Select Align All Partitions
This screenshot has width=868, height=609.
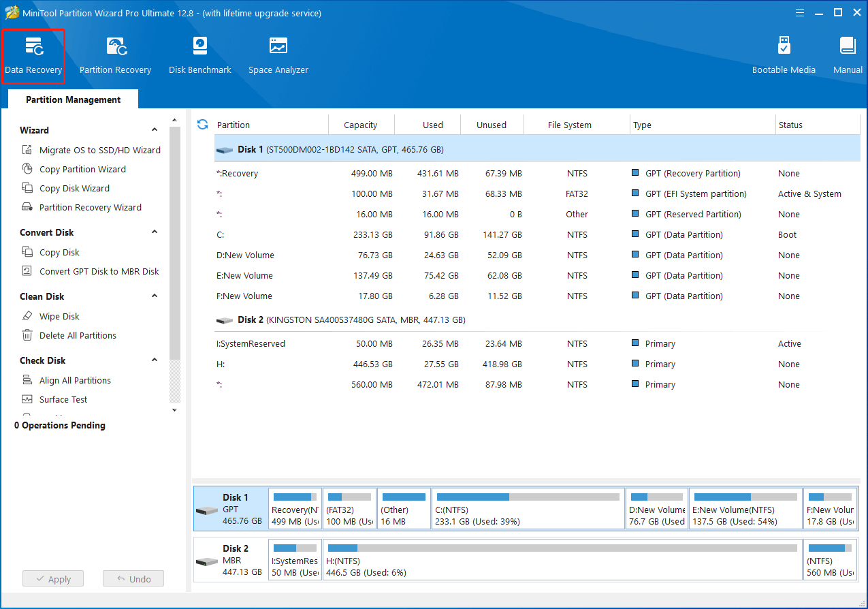coord(66,380)
